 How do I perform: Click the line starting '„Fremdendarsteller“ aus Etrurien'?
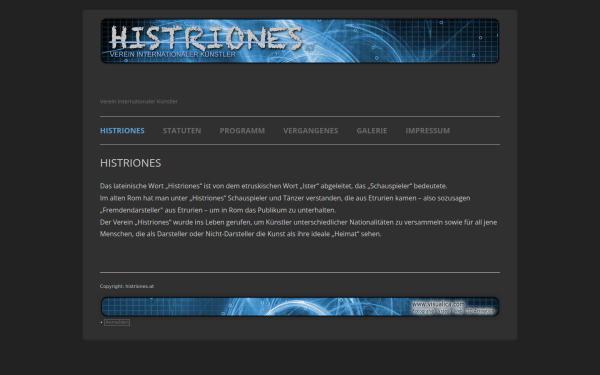tap(218, 210)
